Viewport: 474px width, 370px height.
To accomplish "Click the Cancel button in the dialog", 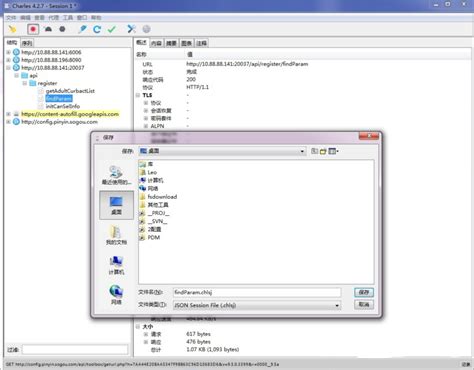I will tap(364, 305).
